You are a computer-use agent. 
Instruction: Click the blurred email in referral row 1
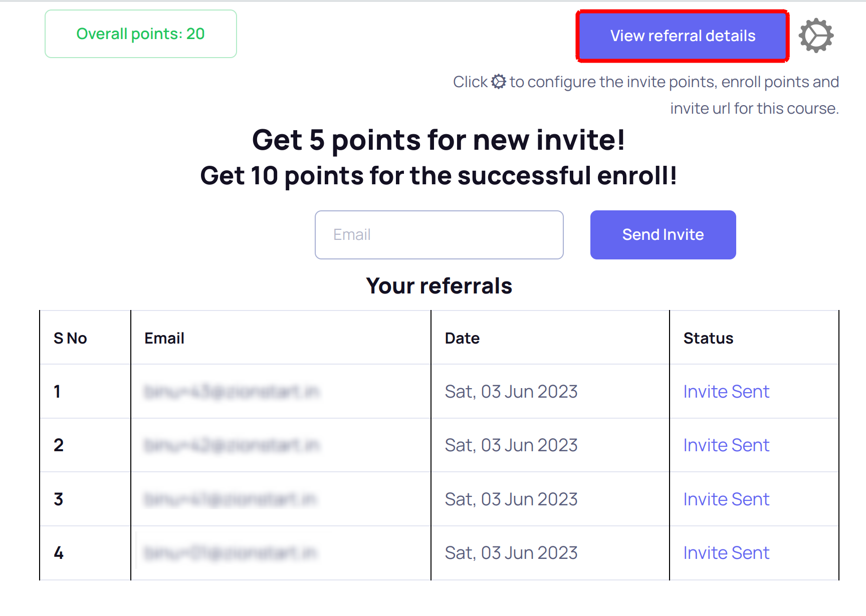232,392
